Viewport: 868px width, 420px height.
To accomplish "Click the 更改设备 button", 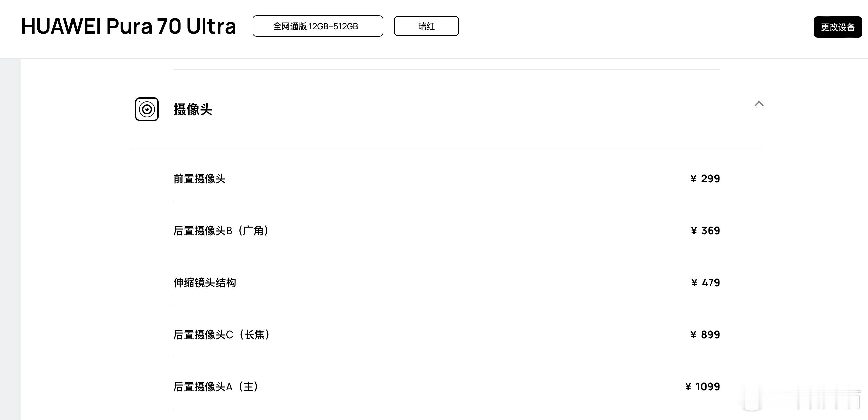I will click(x=838, y=27).
